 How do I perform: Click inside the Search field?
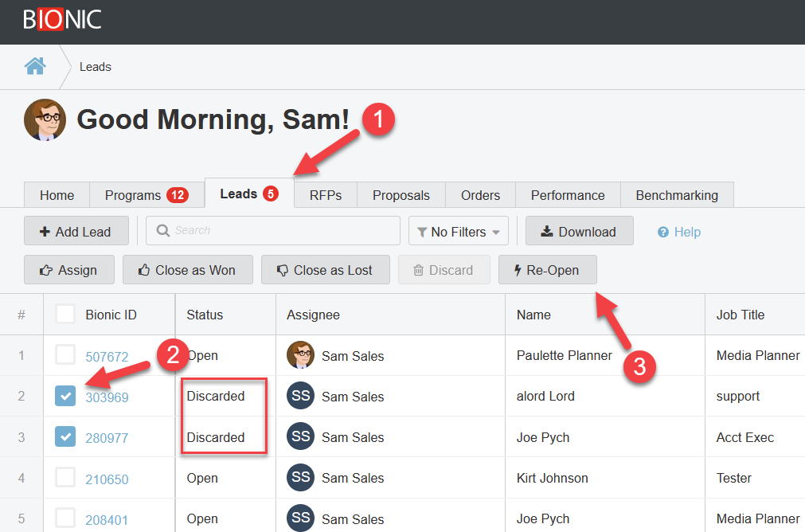[x=279, y=230]
